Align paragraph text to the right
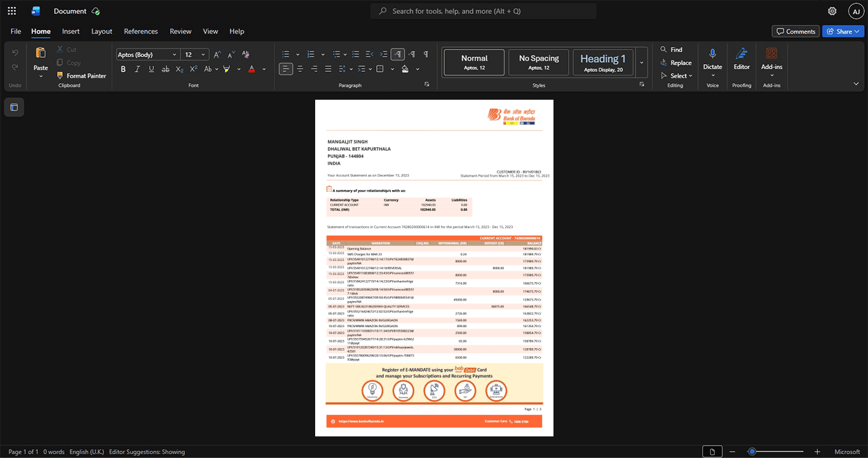Image resolution: width=868 pixels, height=458 pixels. pos(314,69)
